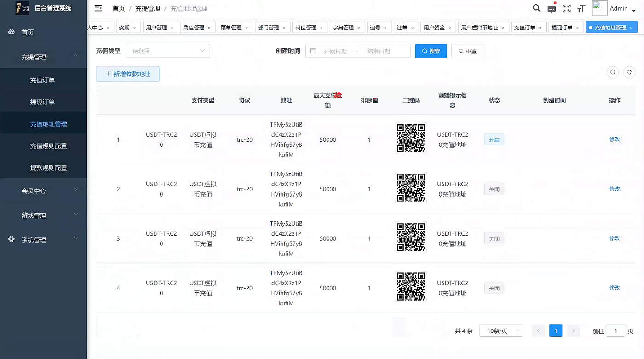Image resolution: width=644 pixels, height=359 pixels.
Task: Click the QR code thumbnail in row 1
Action: click(x=411, y=138)
